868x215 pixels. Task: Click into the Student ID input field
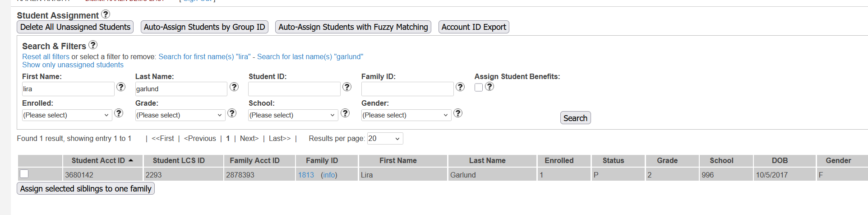[x=294, y=89]
